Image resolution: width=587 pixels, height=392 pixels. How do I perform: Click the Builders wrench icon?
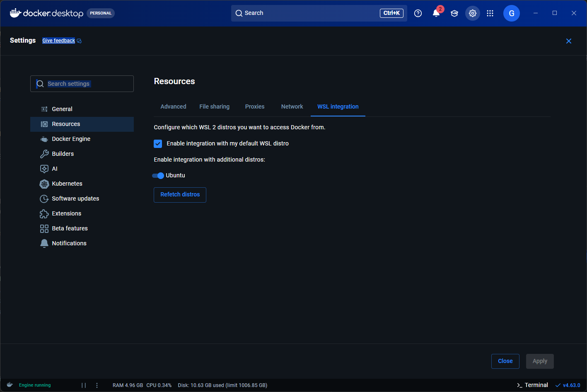(44, 154)
